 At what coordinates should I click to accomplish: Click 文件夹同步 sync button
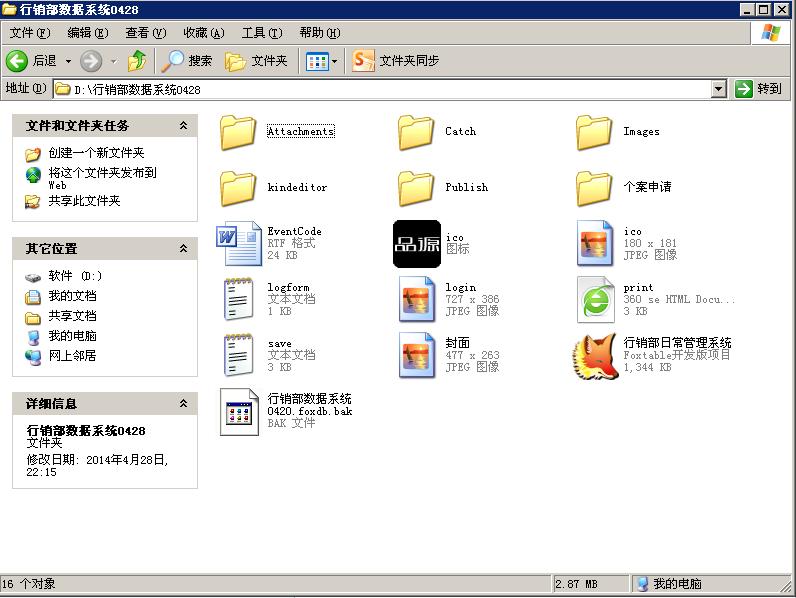[x=396, y=61]
